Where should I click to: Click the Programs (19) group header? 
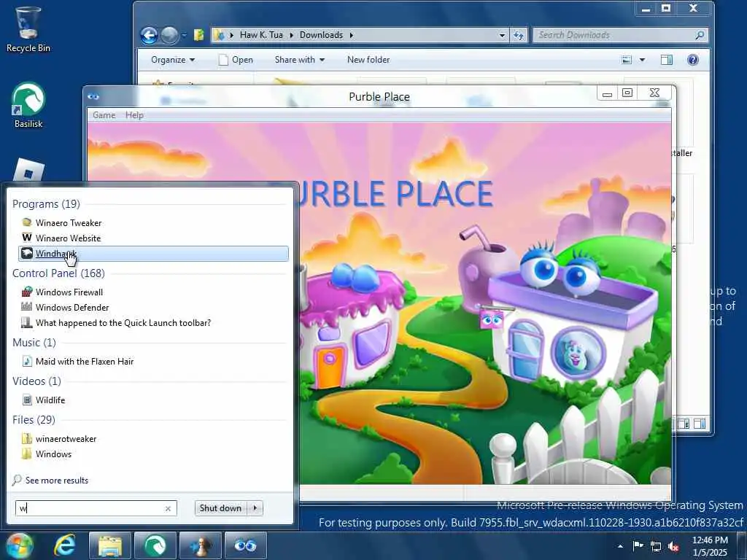pos(46,204)
